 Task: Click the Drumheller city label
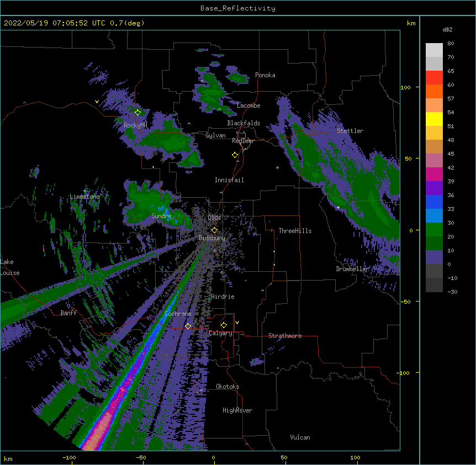click(x=352, y=269)
